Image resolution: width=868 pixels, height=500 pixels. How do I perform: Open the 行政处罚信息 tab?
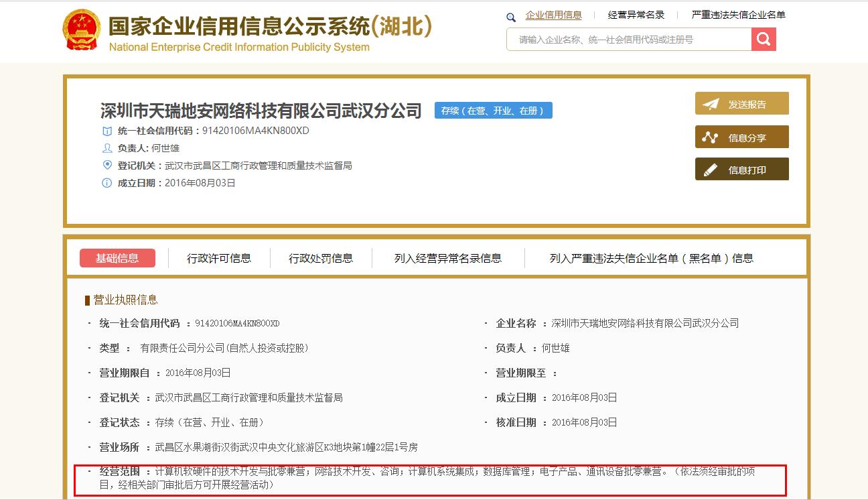tap(321, 258)
